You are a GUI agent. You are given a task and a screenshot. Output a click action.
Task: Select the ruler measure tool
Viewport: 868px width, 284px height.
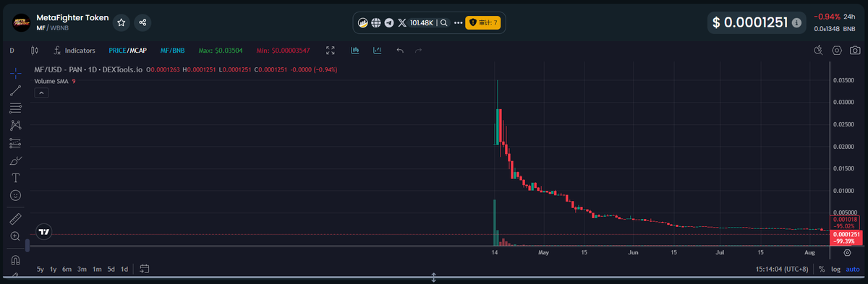(16, 218)
